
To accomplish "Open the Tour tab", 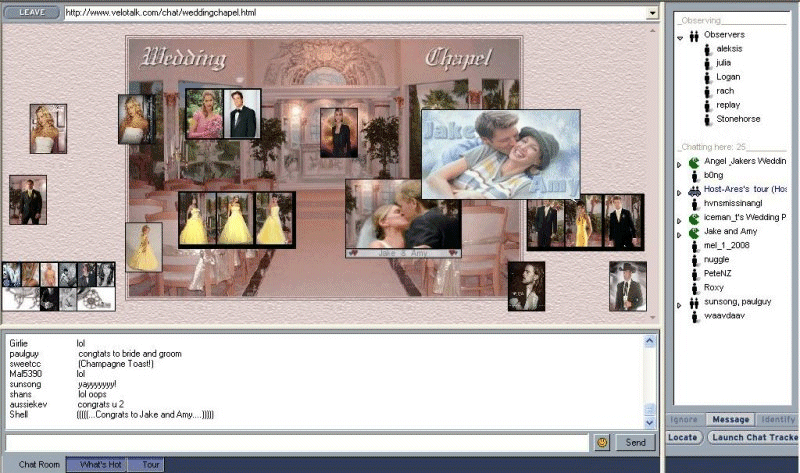I will (150, 465).
